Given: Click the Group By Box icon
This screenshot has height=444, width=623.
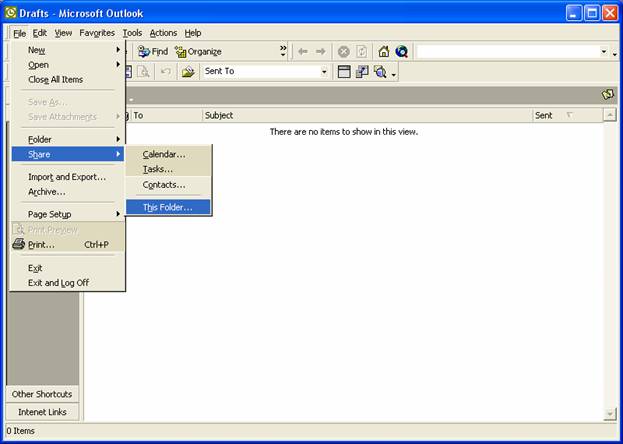Looking at the screenshot, I should [x=362, y=72].
